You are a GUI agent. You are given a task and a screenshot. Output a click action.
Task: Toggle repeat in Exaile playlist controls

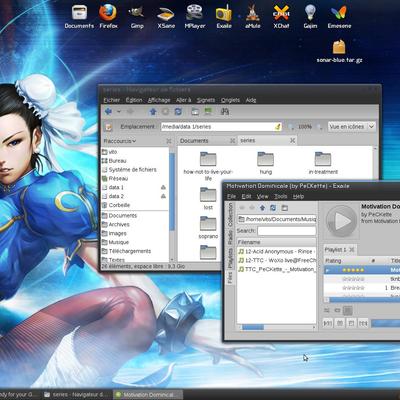coord(337,311)
